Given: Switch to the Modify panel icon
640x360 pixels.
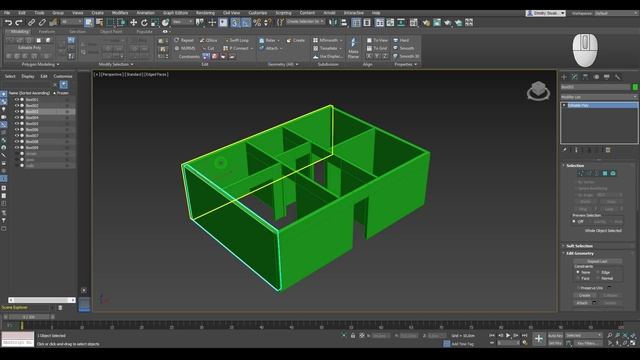Looking at the screenshot, I should (x=575, y=77).
